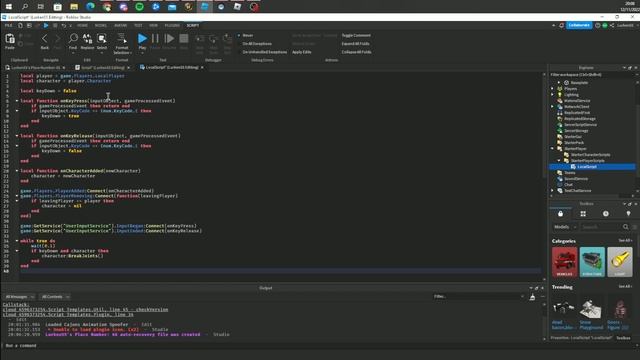The image size is (640, 360).
Task: Go Back in script navigation
Action: coord(44,39)
